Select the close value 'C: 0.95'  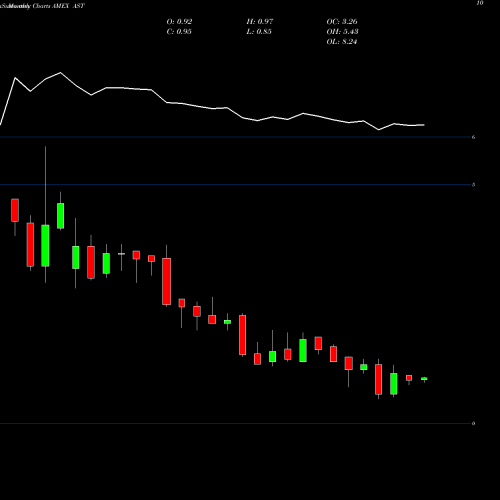179,32
